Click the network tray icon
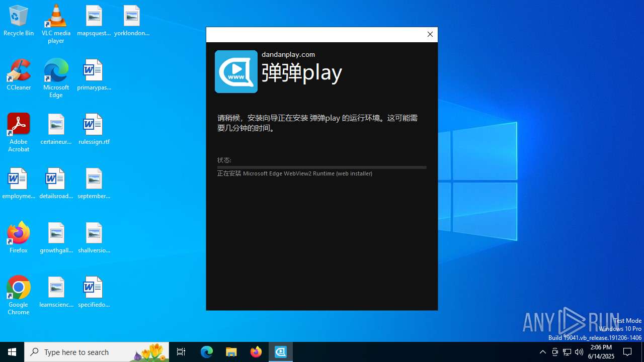 [x=567, y=352]
